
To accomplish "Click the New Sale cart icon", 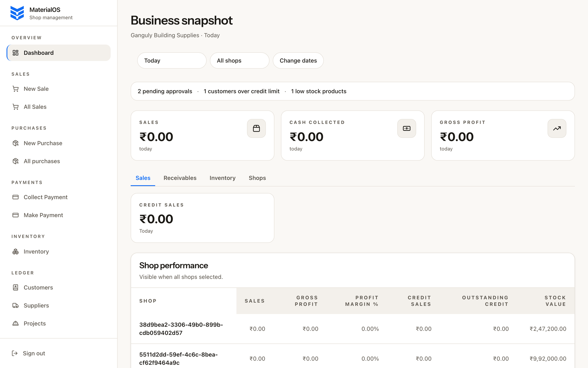I will (16, 89).
